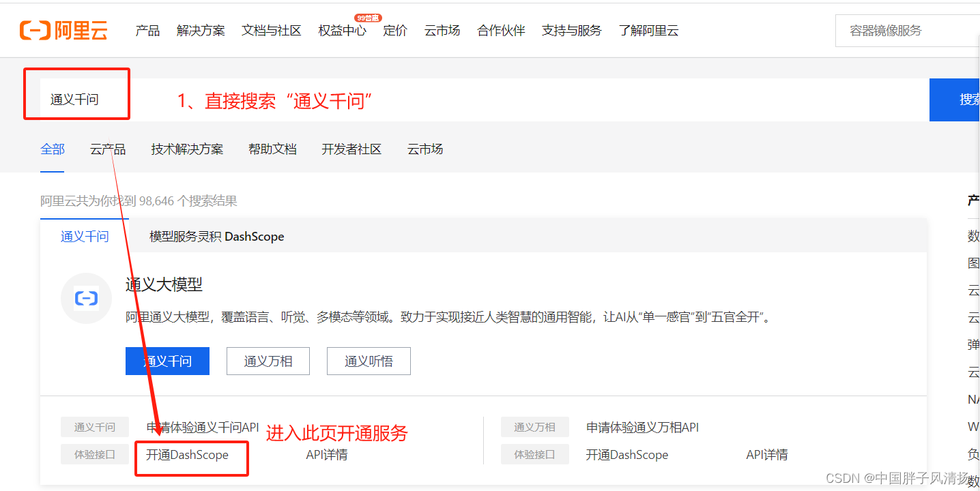980x491 pixels.
Task: Focus the 容器镜像服务 header search box
Action: click(908, 31)
